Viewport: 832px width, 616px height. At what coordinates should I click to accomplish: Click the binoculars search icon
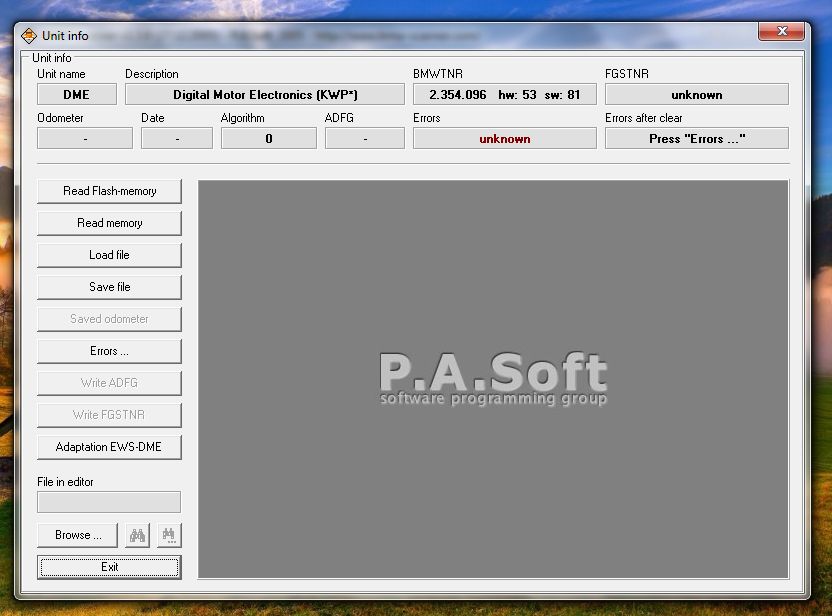(x=137, y=535)
